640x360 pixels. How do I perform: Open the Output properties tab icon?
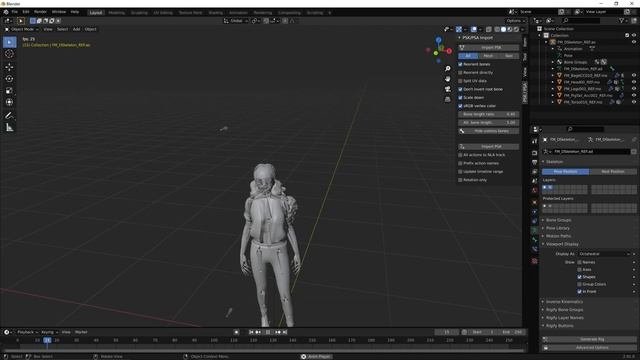[x=535, y=162]
